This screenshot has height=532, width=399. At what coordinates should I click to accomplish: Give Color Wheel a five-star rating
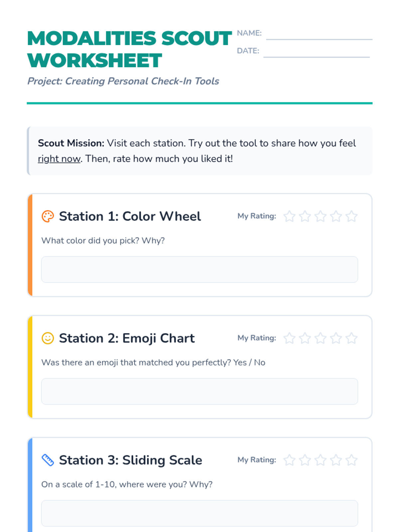[351, 216]
